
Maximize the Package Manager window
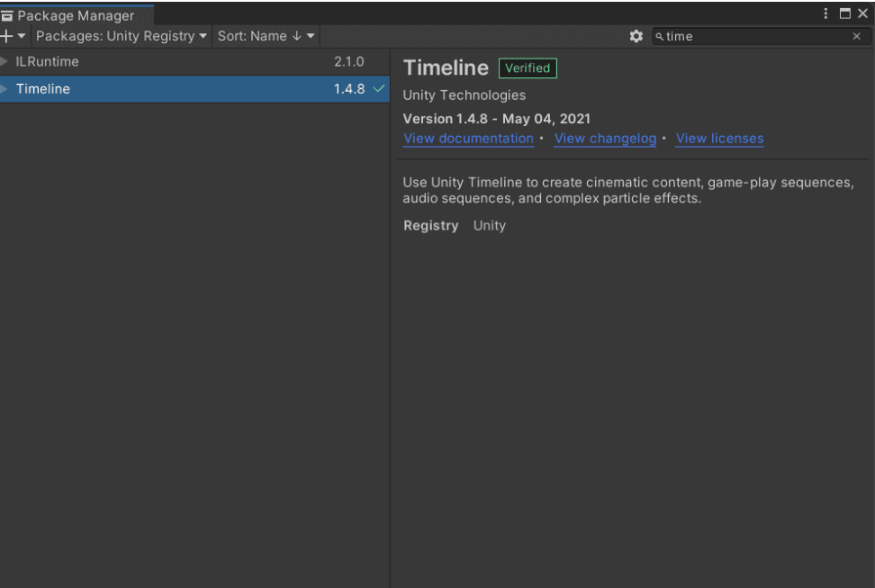point(844,14)
